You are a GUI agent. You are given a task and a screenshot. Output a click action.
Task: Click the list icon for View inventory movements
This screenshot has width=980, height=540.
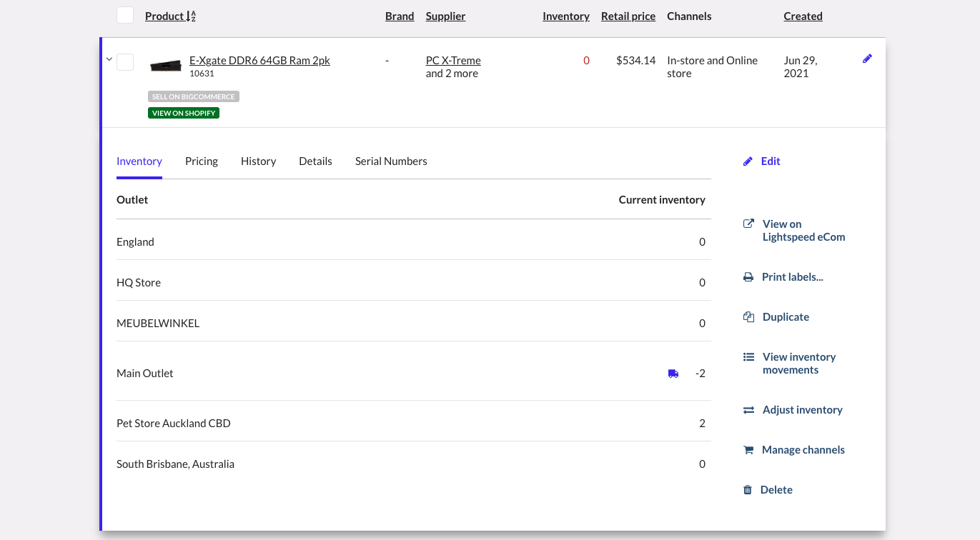(748, 356)
